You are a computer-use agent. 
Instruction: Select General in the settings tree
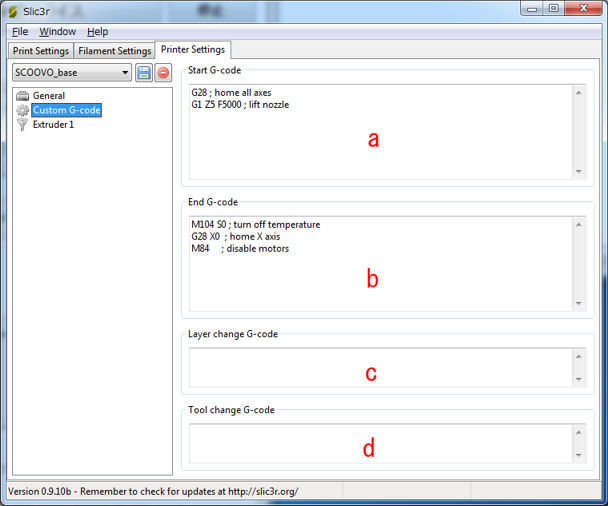pyautogui.click(x=49, y=96)
